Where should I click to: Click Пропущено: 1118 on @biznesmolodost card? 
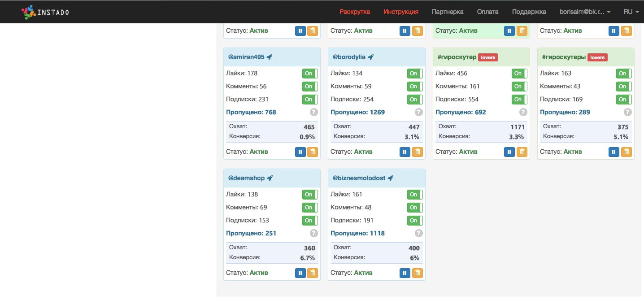pos(358,233)
